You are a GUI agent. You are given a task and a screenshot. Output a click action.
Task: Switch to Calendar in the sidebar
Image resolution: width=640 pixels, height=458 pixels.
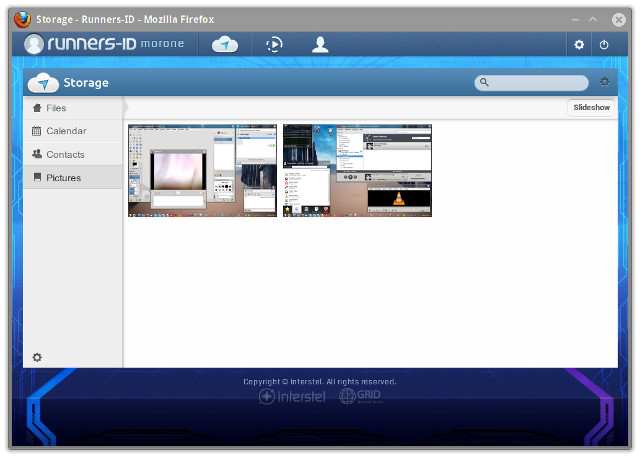[x=66, y=131]
